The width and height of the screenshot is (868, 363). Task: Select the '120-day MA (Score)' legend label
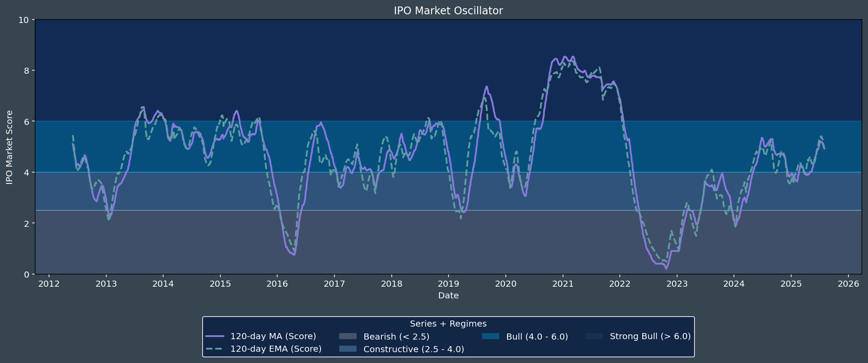coord(273,337)
